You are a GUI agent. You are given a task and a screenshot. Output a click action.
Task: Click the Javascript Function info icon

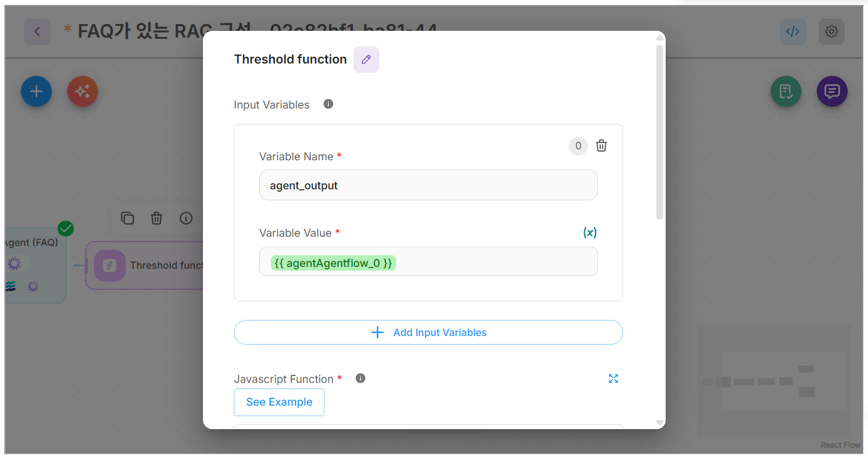(x=361, y=379)
